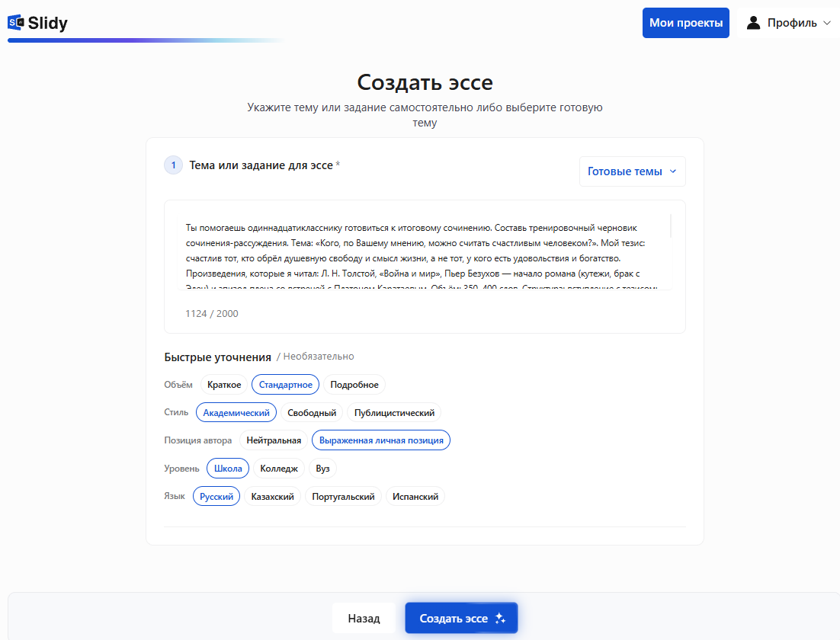
Task: Select Подробное volume option
Action: (354, 385)
